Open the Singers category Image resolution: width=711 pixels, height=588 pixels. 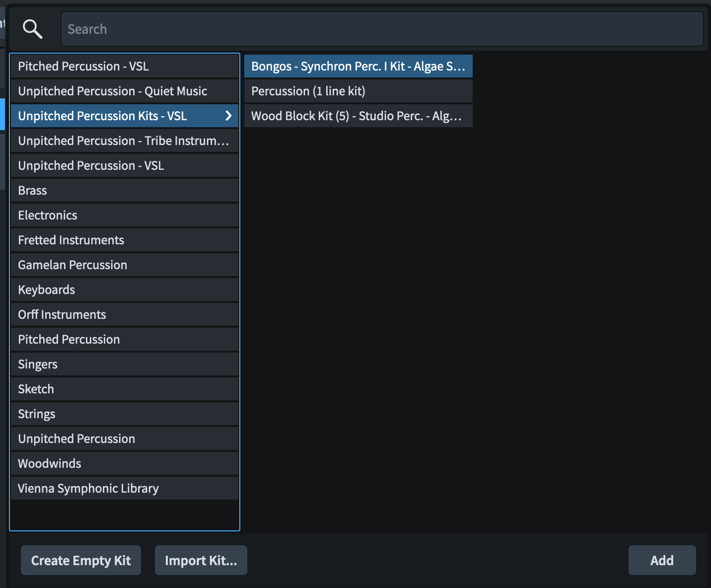click(124, 364)
